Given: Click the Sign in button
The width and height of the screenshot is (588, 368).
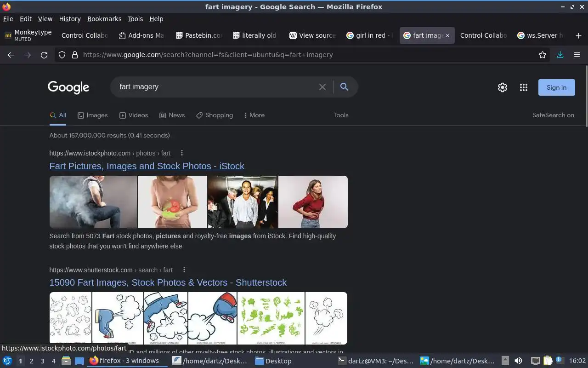Looking at the screenshot, I should (556, 87).
